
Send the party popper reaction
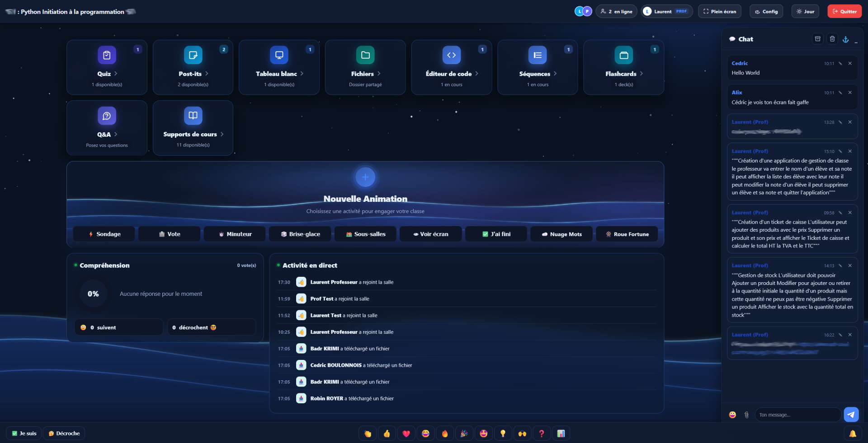tap(464, 434)
